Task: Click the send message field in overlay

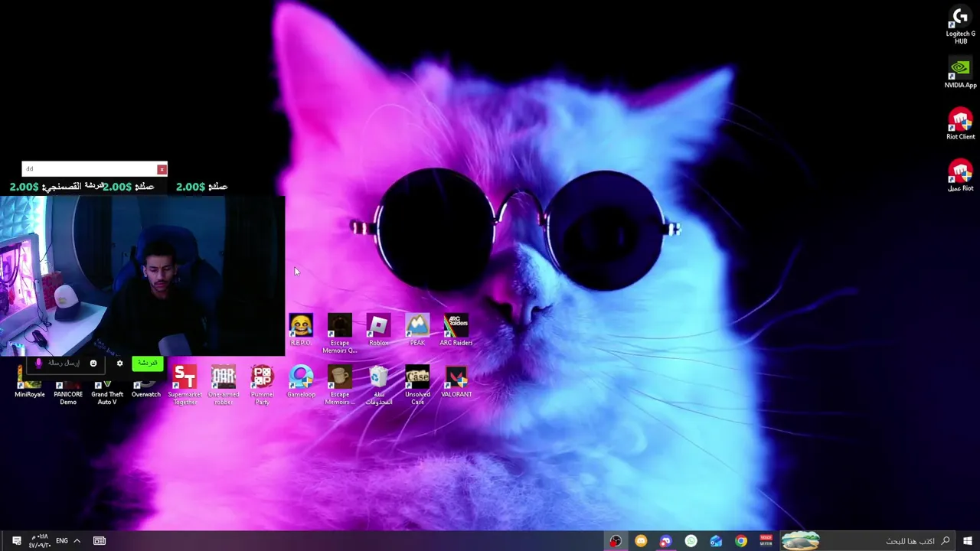Action: coord(64,364)
